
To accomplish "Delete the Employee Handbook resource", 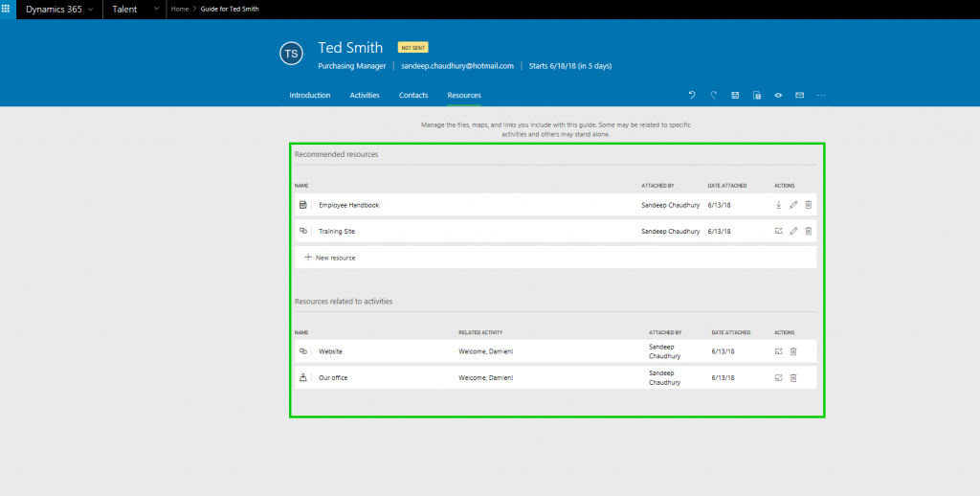I will (x=808, y=205).
